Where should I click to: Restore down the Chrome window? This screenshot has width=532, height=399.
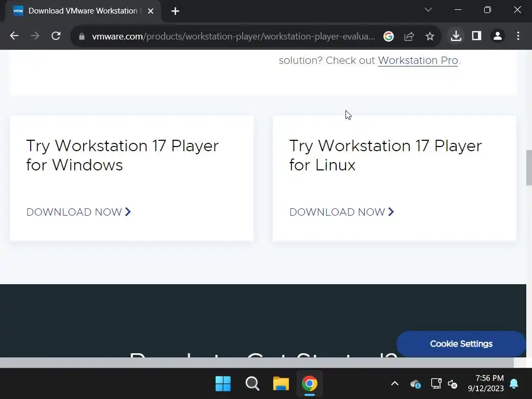(x=487, y=10)
